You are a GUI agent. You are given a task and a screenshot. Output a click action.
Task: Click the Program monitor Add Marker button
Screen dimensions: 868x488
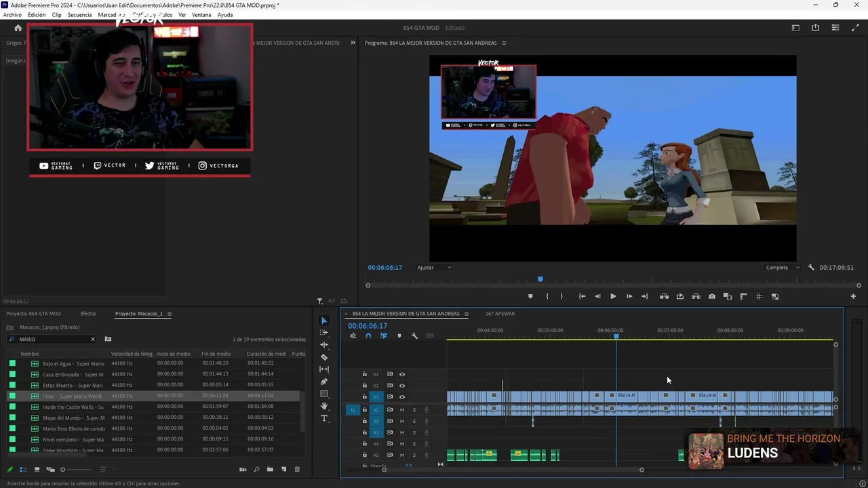[x=530, y=296]
